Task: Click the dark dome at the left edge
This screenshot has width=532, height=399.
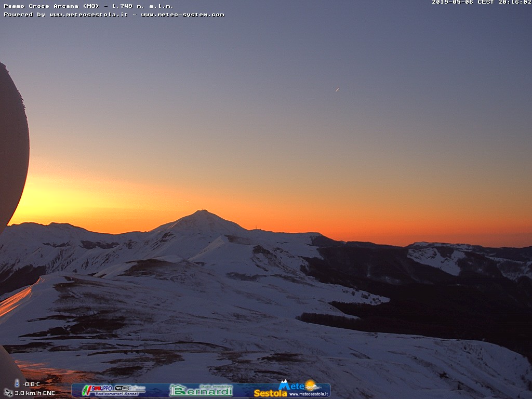Action: [11, 145]
